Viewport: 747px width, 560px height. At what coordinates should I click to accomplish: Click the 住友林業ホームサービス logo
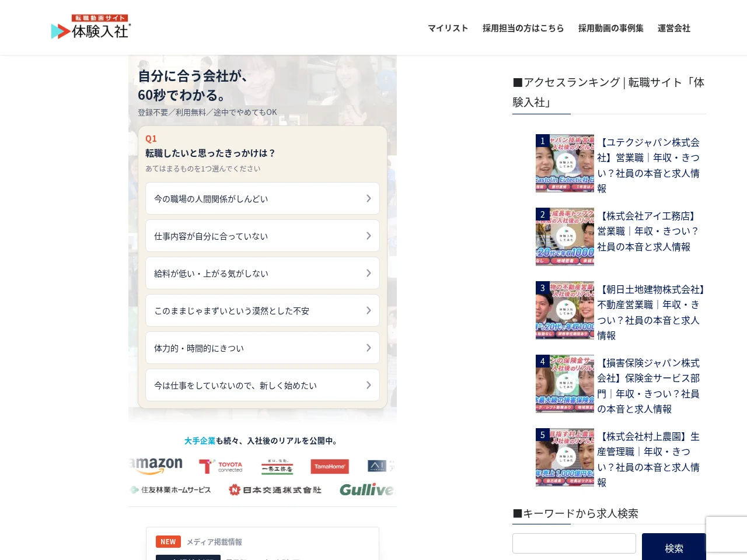(170, 490)
